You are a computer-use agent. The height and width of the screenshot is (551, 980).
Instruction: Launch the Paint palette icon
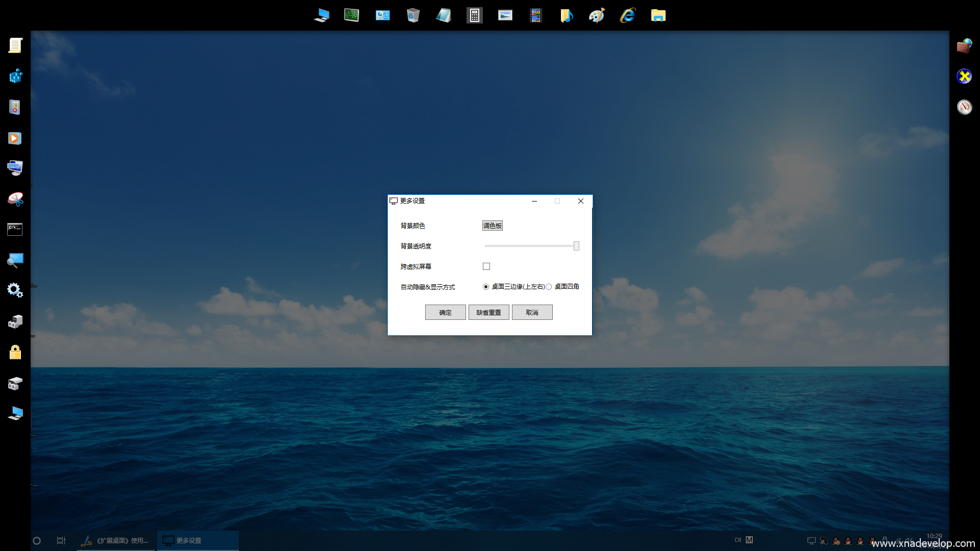(x=597, y=15)
